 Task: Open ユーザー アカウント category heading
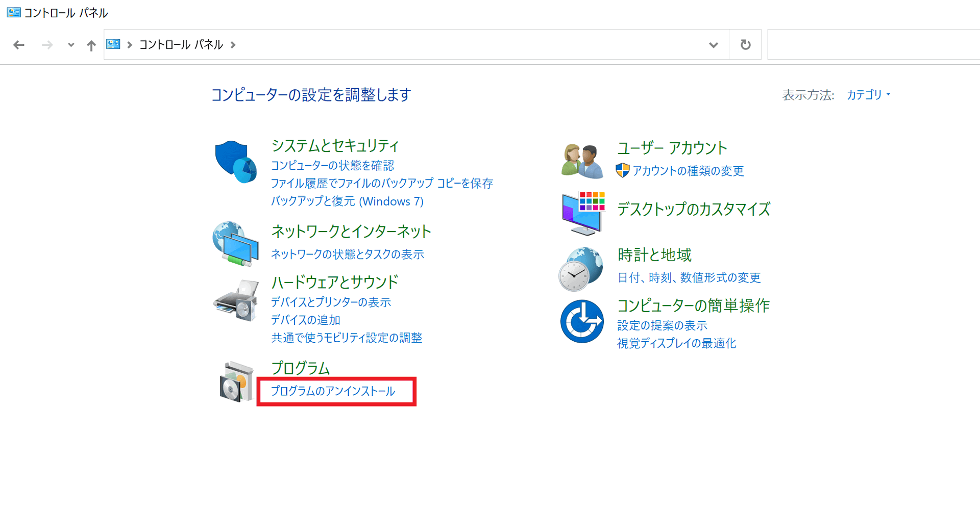672,148
